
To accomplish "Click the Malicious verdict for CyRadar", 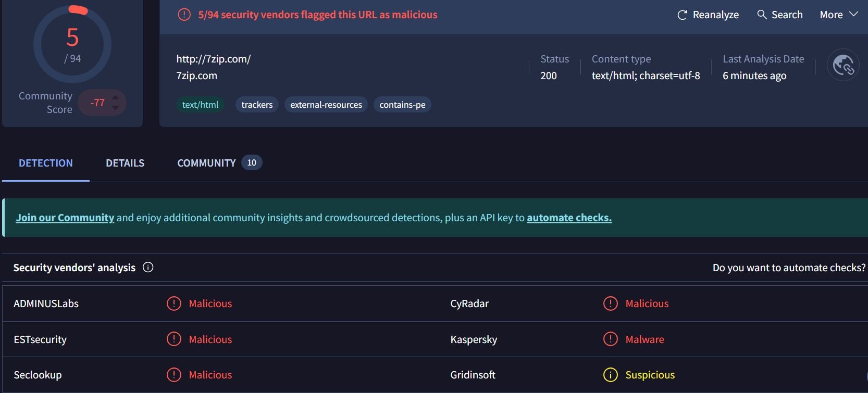I will tap(647, 303).
